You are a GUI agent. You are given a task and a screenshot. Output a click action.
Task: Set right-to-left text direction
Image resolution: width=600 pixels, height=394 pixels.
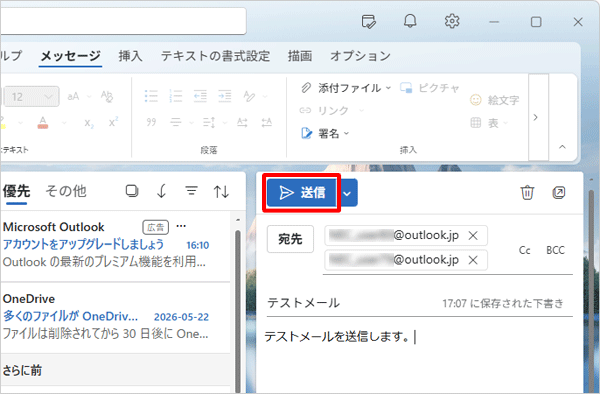266,122
